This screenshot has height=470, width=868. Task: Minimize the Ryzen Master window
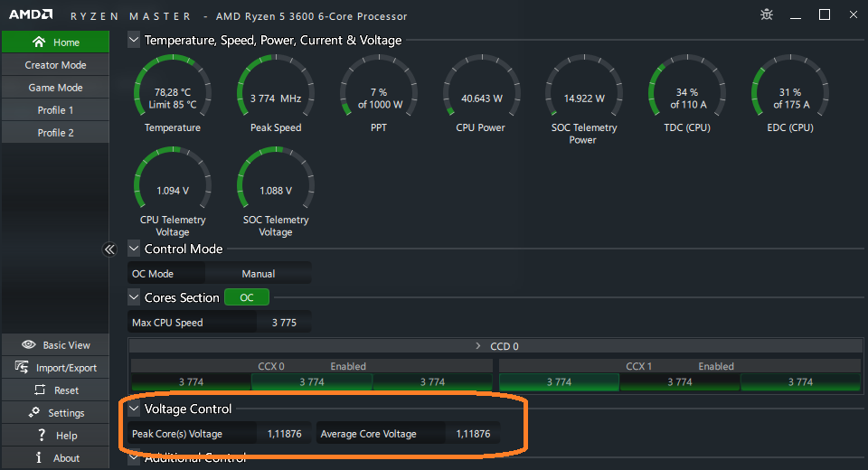(x=796, y=16)
